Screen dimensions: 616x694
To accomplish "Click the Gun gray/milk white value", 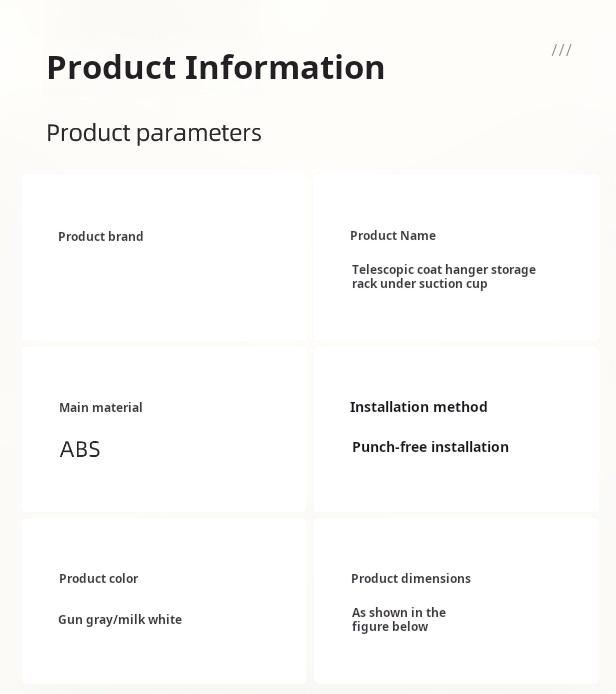I will coord(120,620).
